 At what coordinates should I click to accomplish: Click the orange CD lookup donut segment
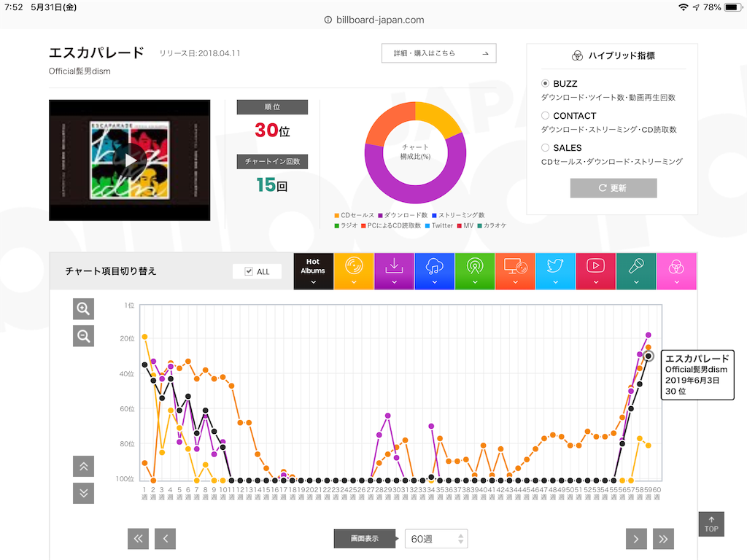point(388,122)
